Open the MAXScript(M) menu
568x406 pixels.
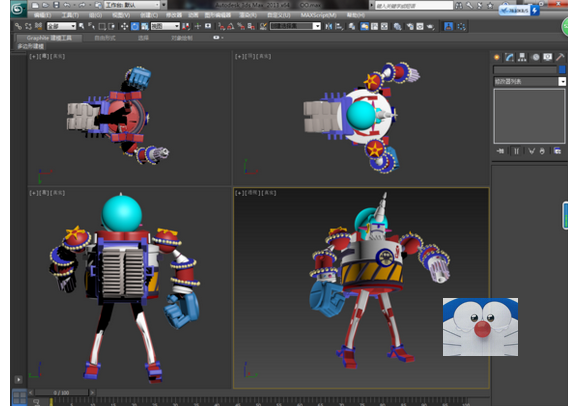pyautogui.click(x=318, y=15)
